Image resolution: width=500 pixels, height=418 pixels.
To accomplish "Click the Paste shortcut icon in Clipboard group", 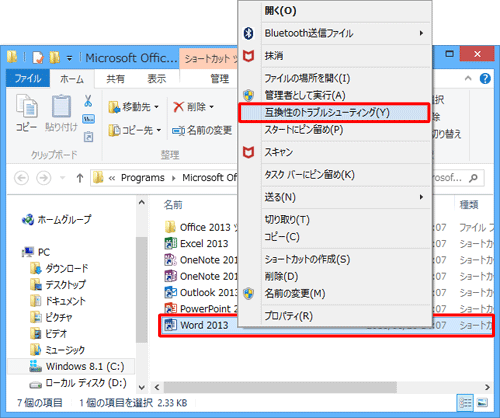I will (88, 137).
